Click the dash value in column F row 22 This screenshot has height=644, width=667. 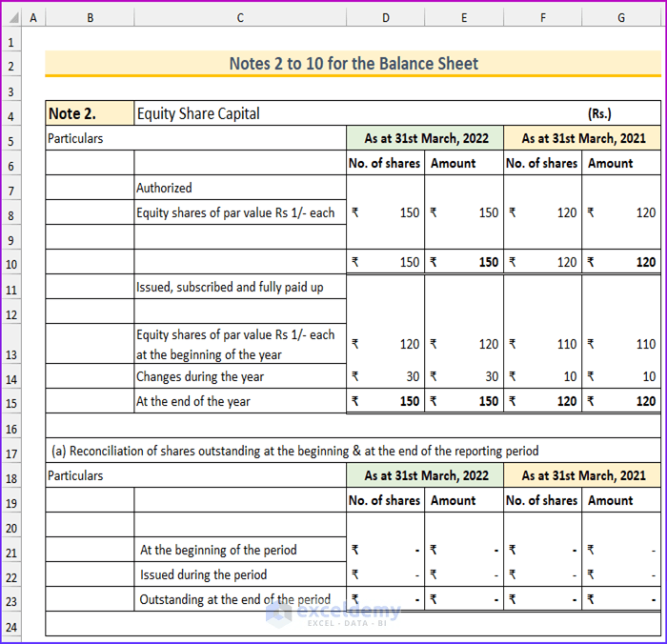575,576
